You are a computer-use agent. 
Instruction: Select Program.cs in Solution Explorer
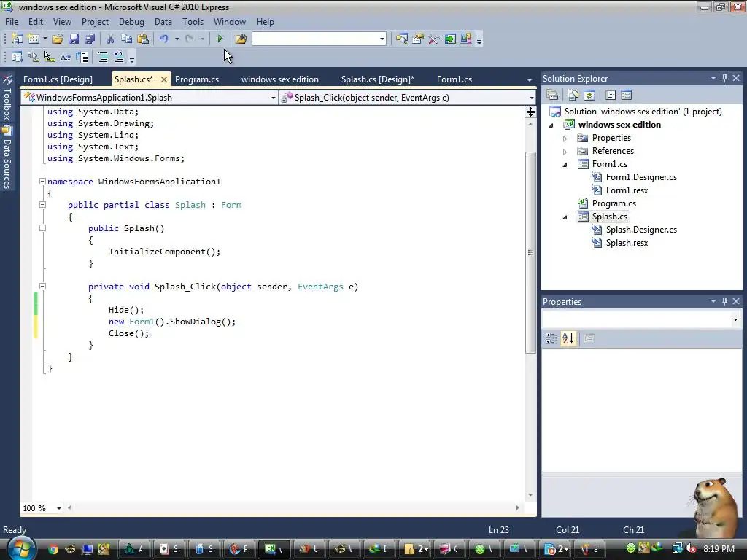click(614, 203)
